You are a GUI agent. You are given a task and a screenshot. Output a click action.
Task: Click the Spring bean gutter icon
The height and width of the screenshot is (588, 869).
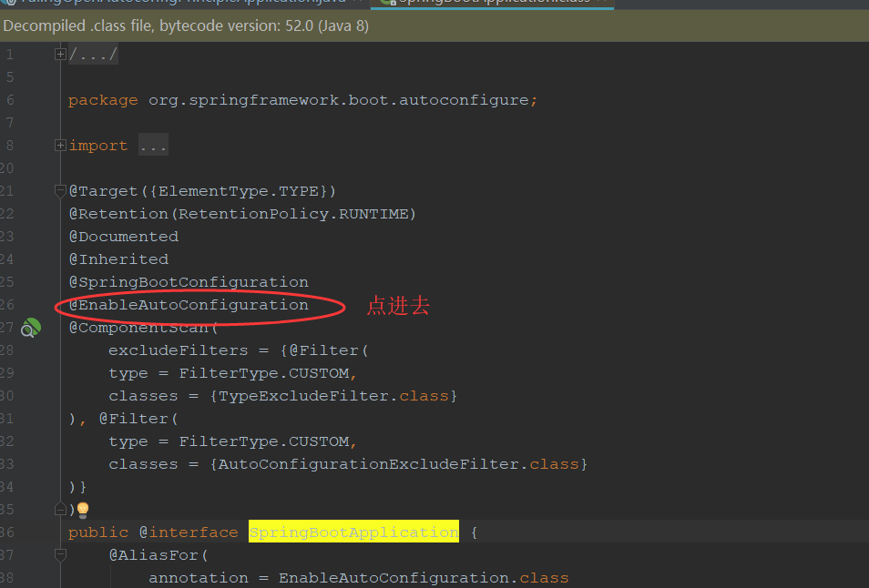(x=31, y=328)
